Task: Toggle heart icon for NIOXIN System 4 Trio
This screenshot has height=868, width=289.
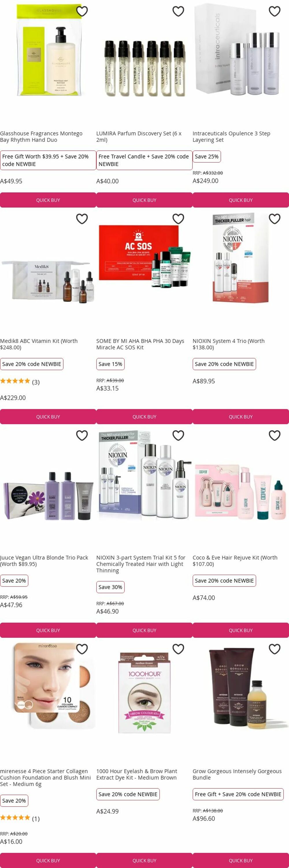Action: click(x=274, y=219)
